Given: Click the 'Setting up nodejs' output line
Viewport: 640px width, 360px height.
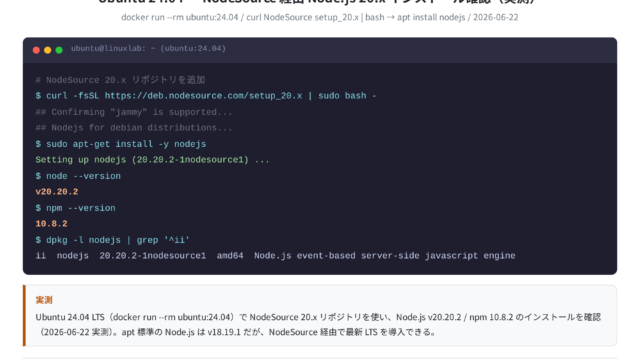Looking at the screenshot, I should coord(152,160).
